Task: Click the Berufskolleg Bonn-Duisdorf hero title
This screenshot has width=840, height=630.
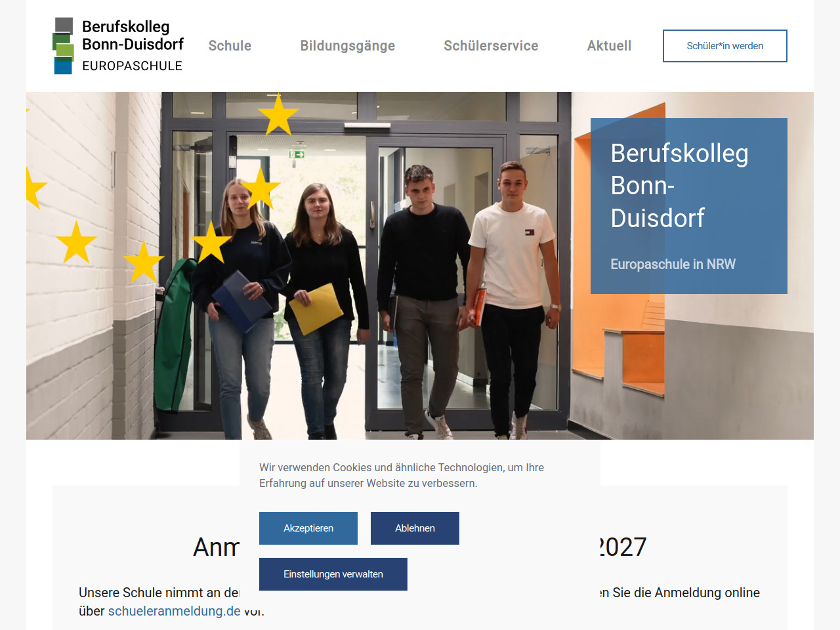Action: point(679,186)
